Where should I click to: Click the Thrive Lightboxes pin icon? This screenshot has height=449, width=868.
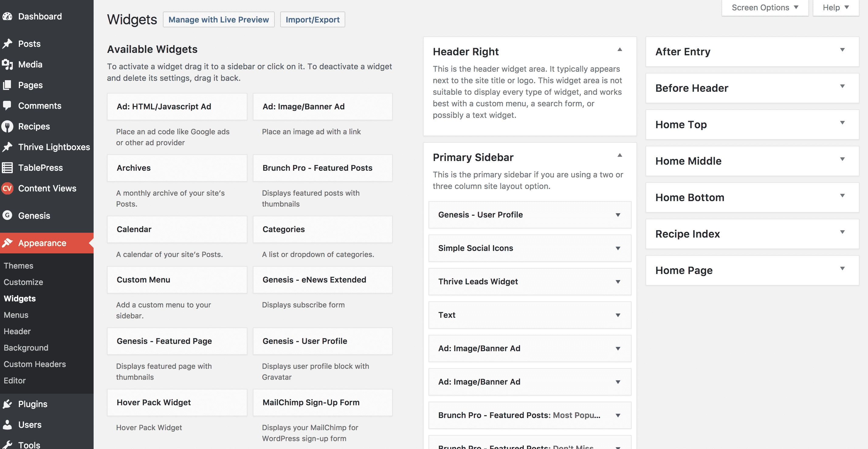(x=7, y=147)
